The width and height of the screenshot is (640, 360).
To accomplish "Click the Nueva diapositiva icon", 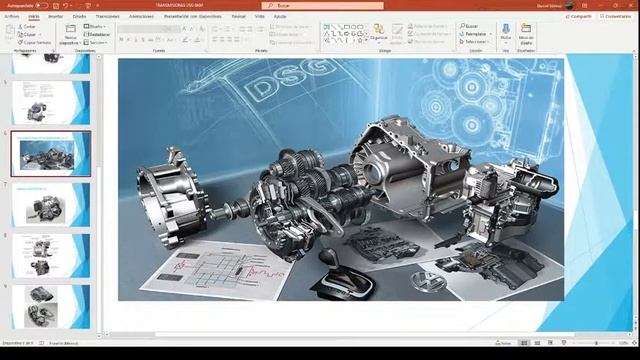I will click(70, 29).
